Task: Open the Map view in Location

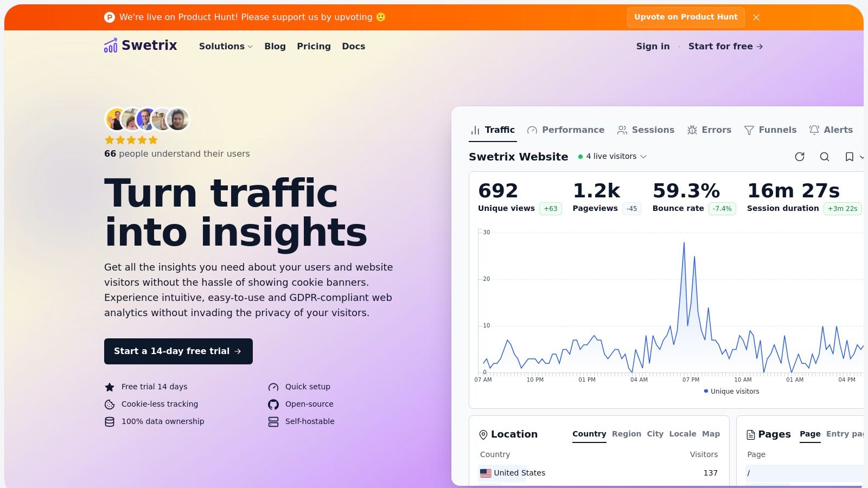Action: tap(711, 434)
